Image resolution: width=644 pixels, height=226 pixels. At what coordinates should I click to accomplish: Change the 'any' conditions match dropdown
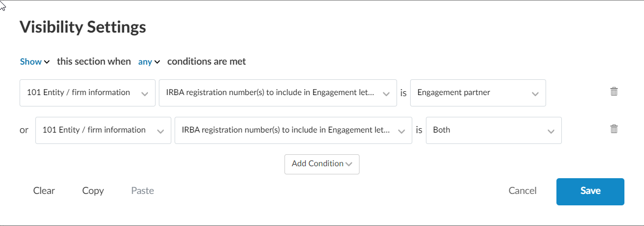tap(149, 62)
